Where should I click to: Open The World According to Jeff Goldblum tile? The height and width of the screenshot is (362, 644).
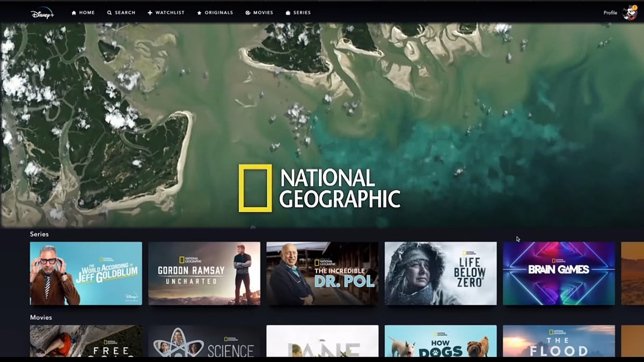(85, 274)
